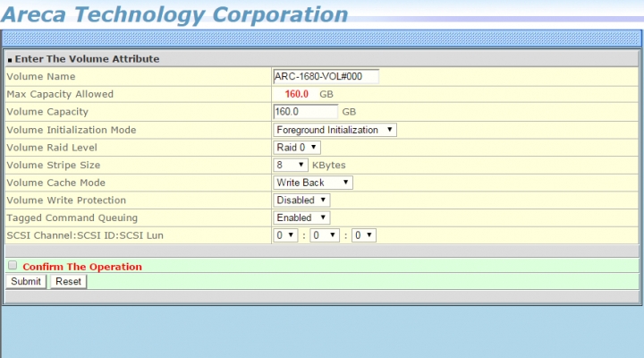Select the Areca Technology Corporation title
Image resolution: width=644 pixels, height=358 pixels.
[x=174, y=15]
